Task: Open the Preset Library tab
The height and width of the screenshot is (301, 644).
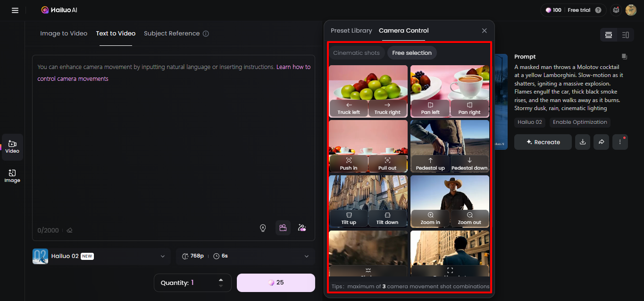Action: coord(351,31)
